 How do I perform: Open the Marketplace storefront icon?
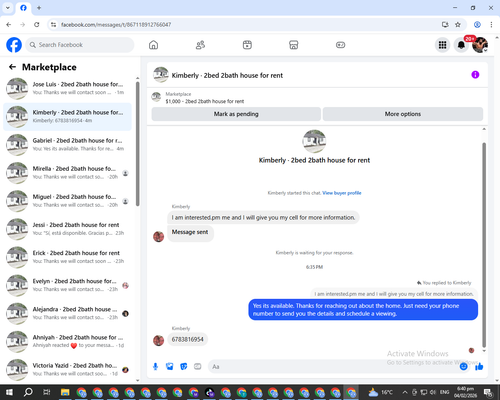[x=294, y=45]
